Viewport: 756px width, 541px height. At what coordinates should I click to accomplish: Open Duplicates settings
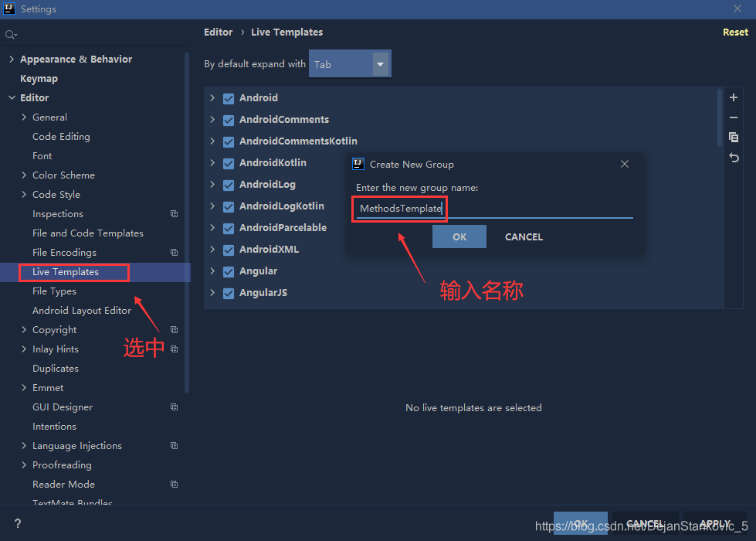(x=56, y=368)
